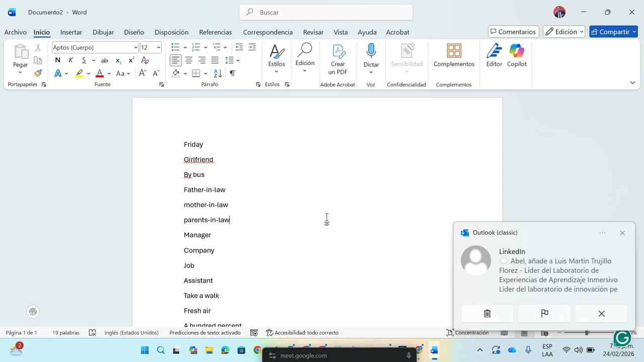Open Crear un PDF Acrobat tool
This screenshot has width=644, height=362.
coord(338,59)
